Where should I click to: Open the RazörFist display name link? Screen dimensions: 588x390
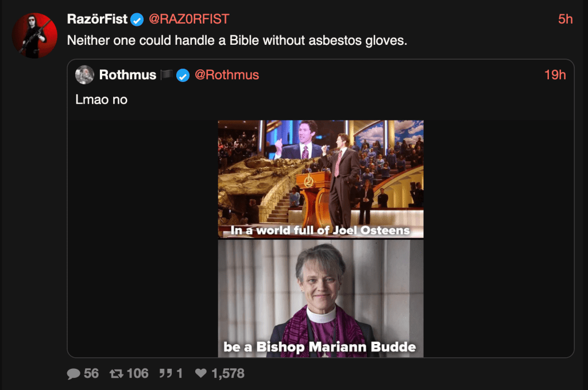tap(97, 19)
